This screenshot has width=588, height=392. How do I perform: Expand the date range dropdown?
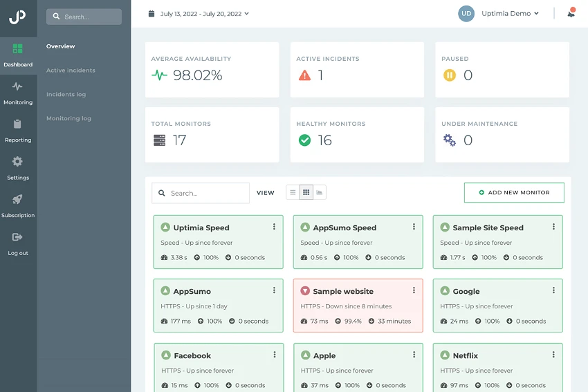tap(246, 14)
